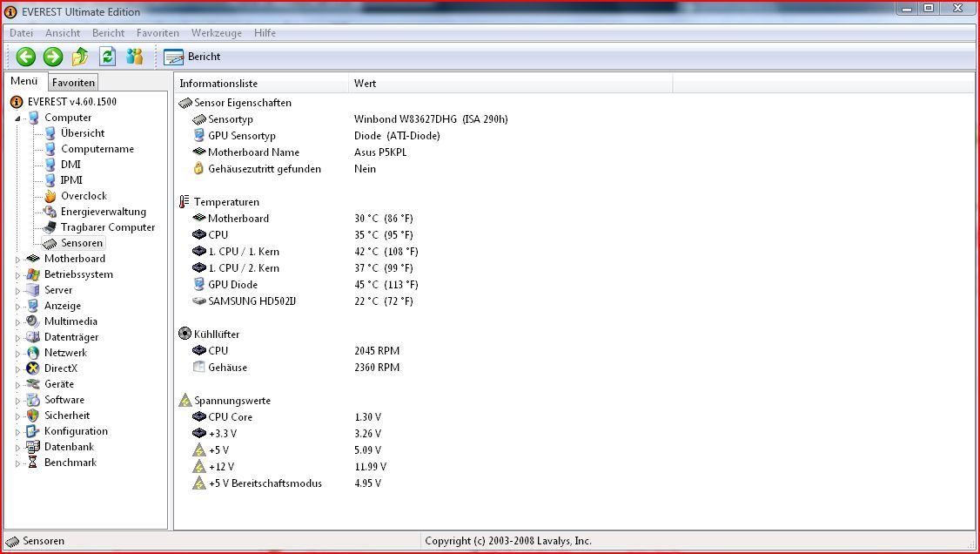Click the DirectX X icon
This screenshot has height=554, width=980.
pos(33,368)
